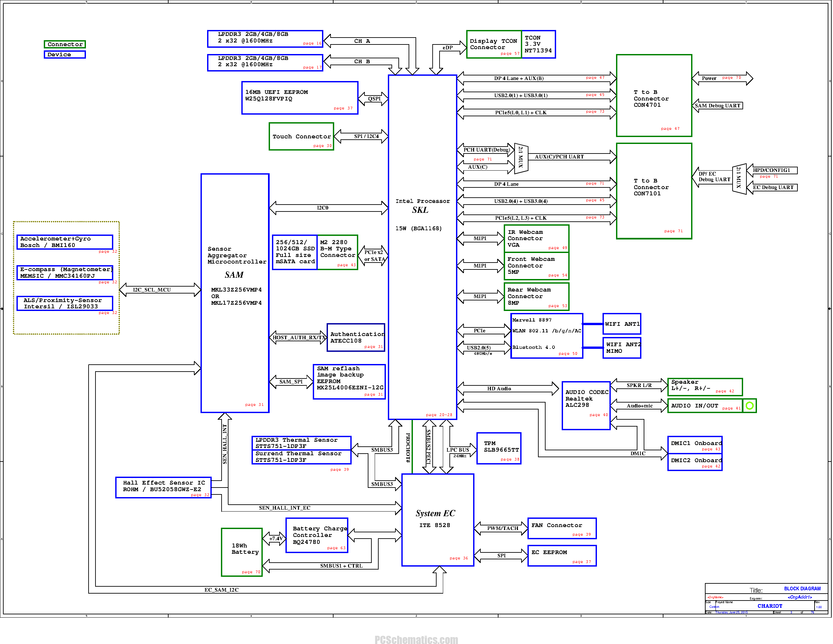Select the BLOCK DIAGRAM title text

[802, 589]
